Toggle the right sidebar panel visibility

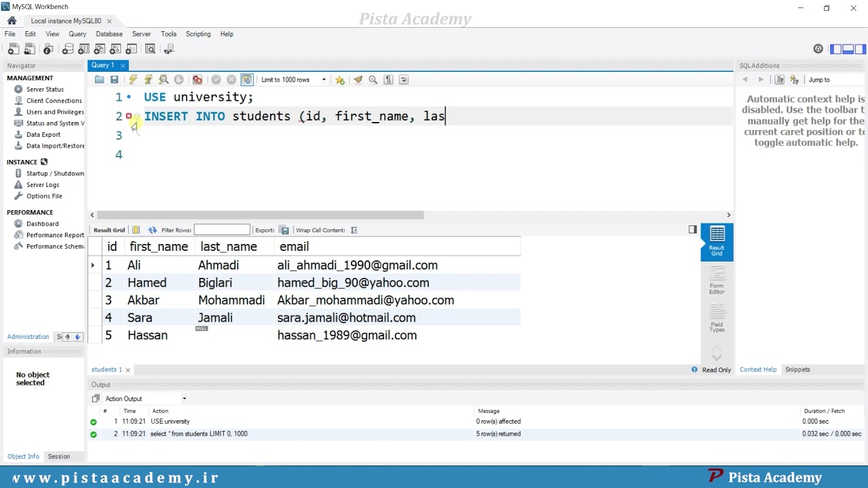tap(861, 49)
